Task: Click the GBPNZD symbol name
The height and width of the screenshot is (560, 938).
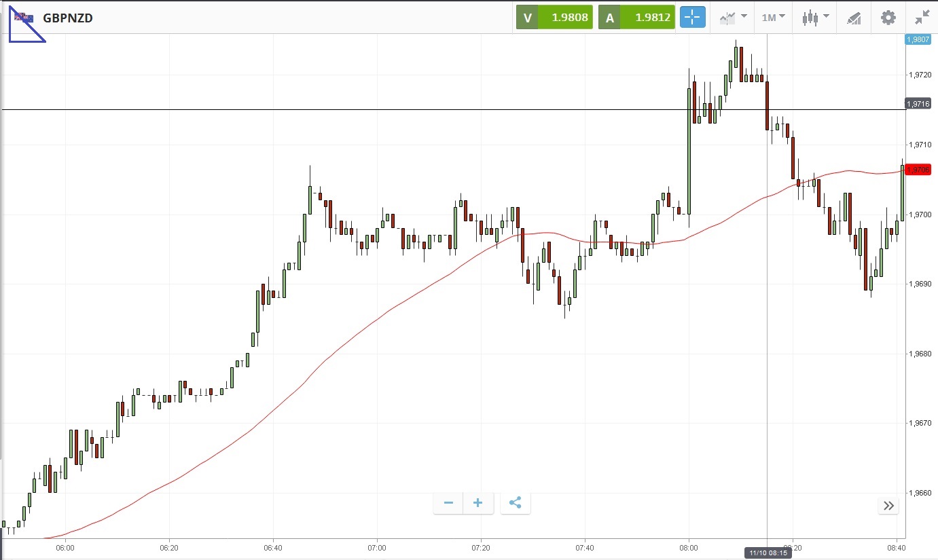Action: tap(68, 18)
